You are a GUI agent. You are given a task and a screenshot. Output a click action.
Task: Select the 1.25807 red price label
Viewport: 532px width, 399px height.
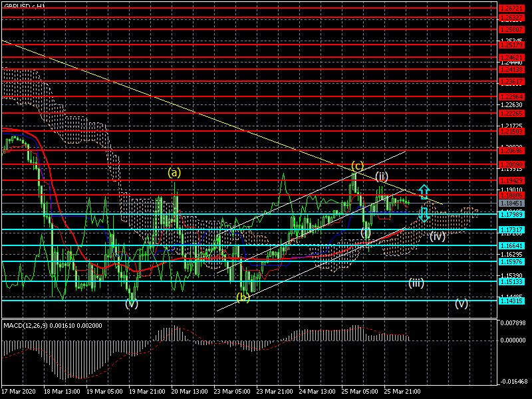point(511,29)
